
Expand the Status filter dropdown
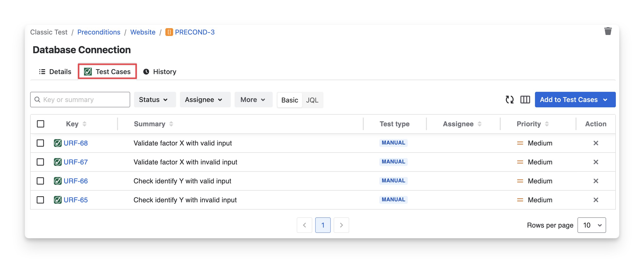pos(154,100)
